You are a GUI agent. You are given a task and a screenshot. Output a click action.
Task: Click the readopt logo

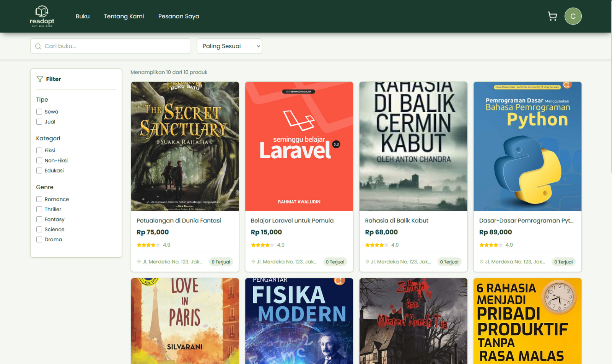coord(42,16)
